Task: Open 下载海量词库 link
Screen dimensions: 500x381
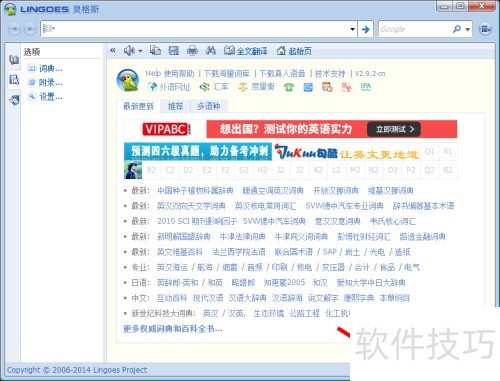Action: (227, 73)
